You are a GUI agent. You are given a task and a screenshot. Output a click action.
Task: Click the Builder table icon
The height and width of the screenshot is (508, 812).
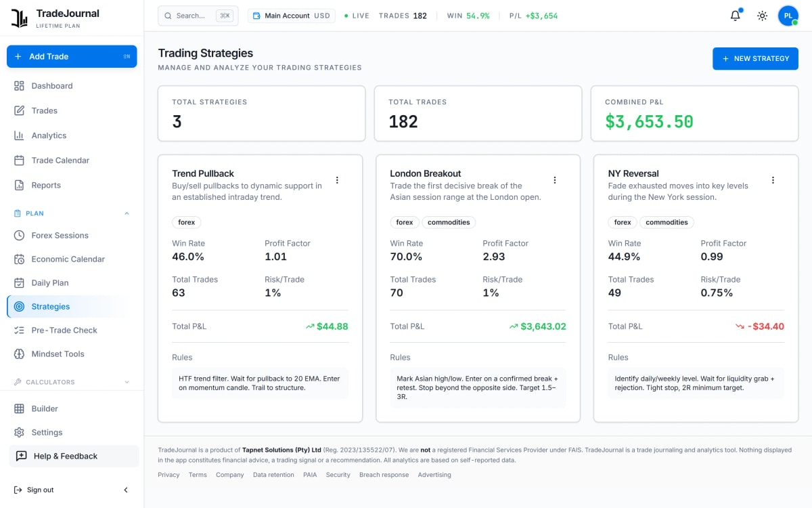click(19, 408)
